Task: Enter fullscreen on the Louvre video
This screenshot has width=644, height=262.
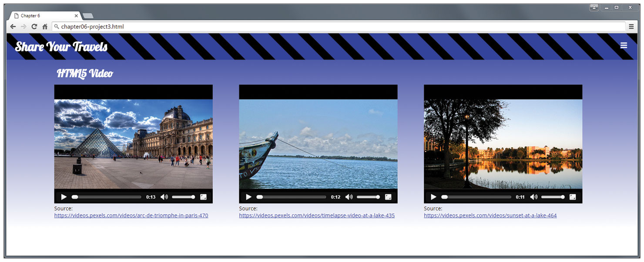Action: 203,197
